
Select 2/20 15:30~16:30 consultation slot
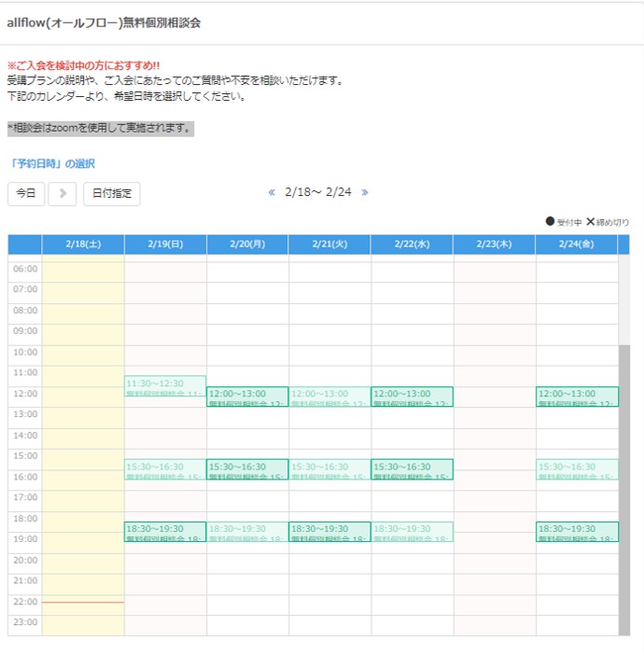(x=247, y=469)
